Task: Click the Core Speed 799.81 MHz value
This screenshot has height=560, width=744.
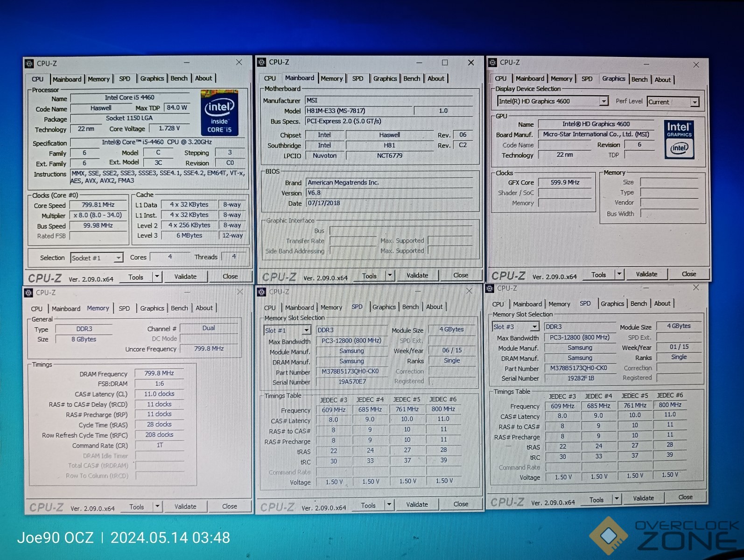Action: click(98, 205)
